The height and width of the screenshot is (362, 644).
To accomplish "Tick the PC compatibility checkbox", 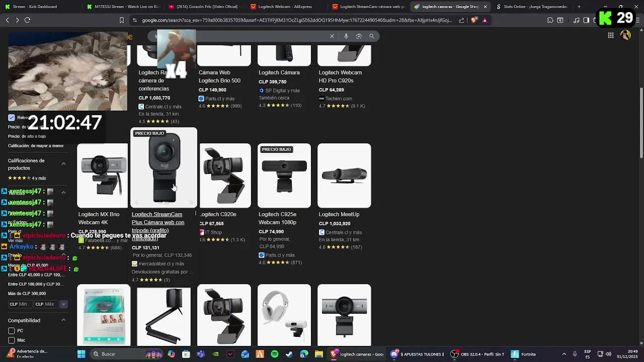I will coord(11,331).
